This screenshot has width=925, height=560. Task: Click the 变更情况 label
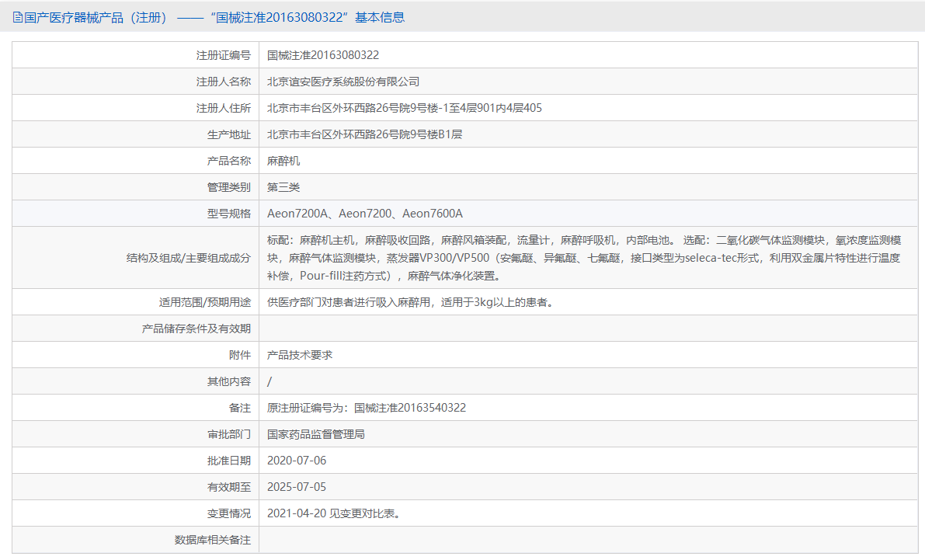click(x=229, y=513)
